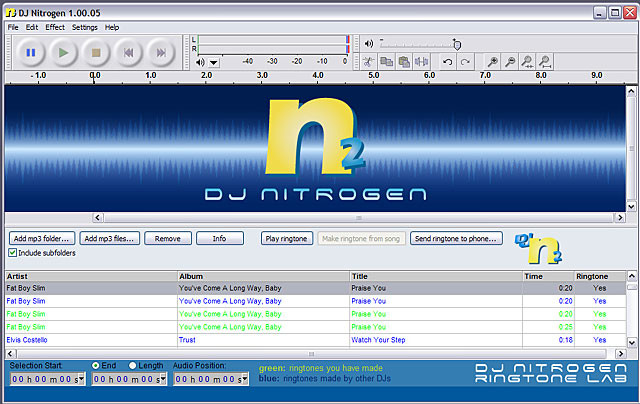Viewport: 640px width, 404px height.
Task: Click the waveform vertical scroll up arrow
Action: pyautogui.click(x=631, y=91)
